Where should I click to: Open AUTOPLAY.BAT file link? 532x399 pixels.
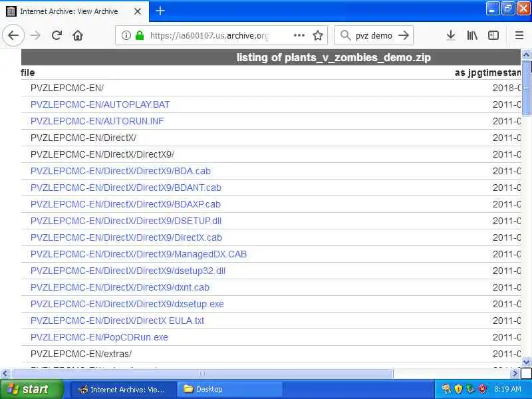coord(100,104)
